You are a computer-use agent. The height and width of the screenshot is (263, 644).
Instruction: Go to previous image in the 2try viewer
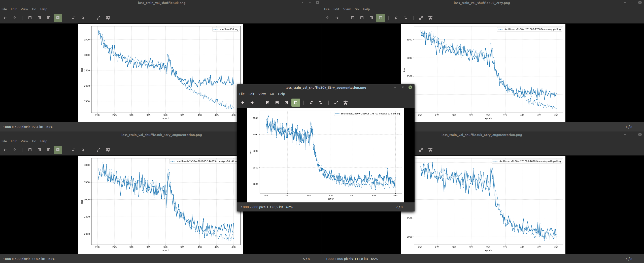pyautogui.click(x=327, y=18)
